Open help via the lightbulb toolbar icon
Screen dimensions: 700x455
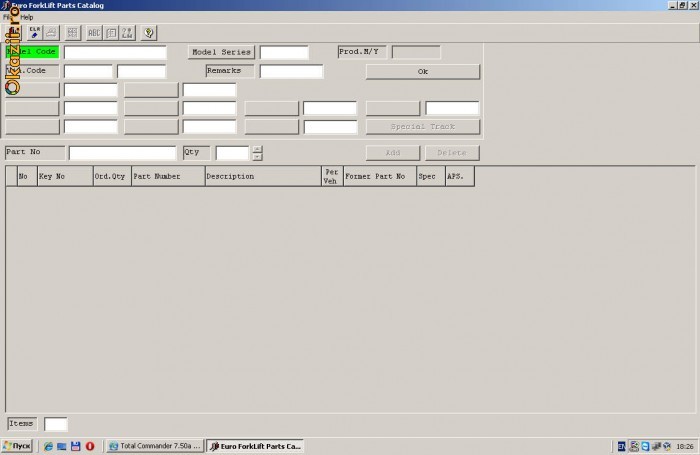click(x=149, y=33)
